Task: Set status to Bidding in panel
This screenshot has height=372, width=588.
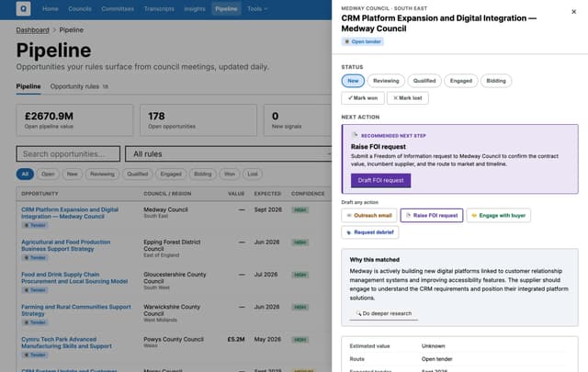Action: point(496,81)
